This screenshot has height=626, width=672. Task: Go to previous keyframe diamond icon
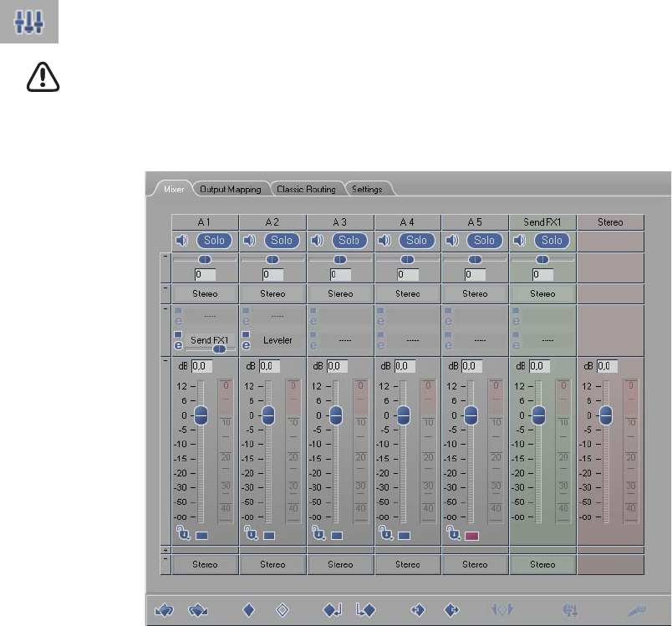[417, 610]
